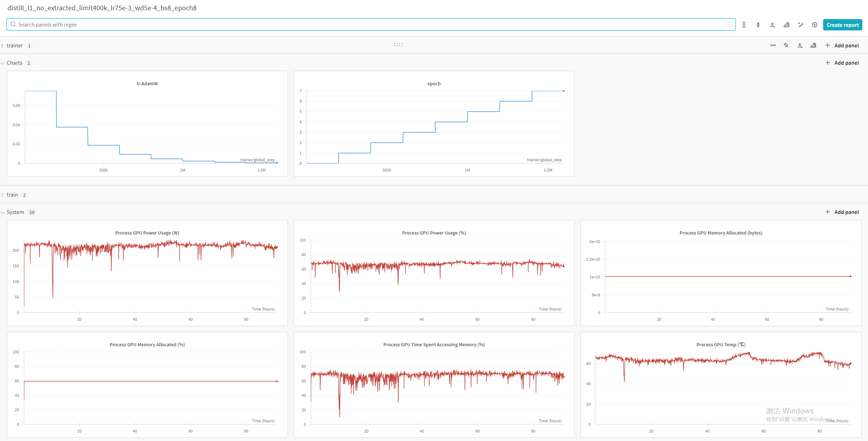The width and height of the screenshot is (868, 441).
Task: Click the lr-AdamW chart panel
Action: click(x=147, y=124)
